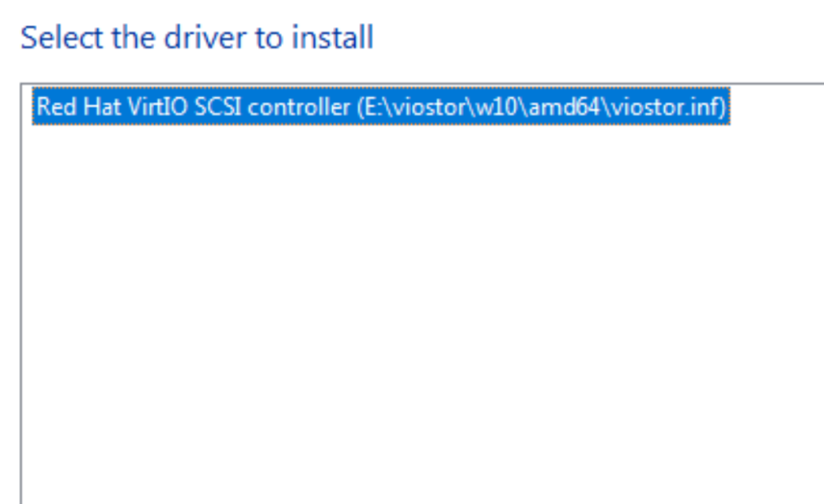The height and width of the screenshot is (504, 824).
Task: Click the blue selected row in the driver list
Action: tap(381, 106)
